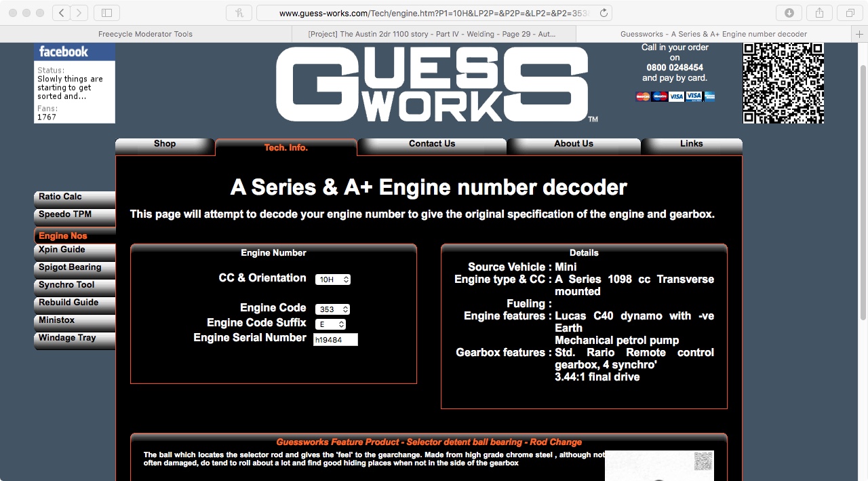Click the 'Source Vehicle : Mini' value
Viewport: 868px width, 481px height.
tap(566, 267)
